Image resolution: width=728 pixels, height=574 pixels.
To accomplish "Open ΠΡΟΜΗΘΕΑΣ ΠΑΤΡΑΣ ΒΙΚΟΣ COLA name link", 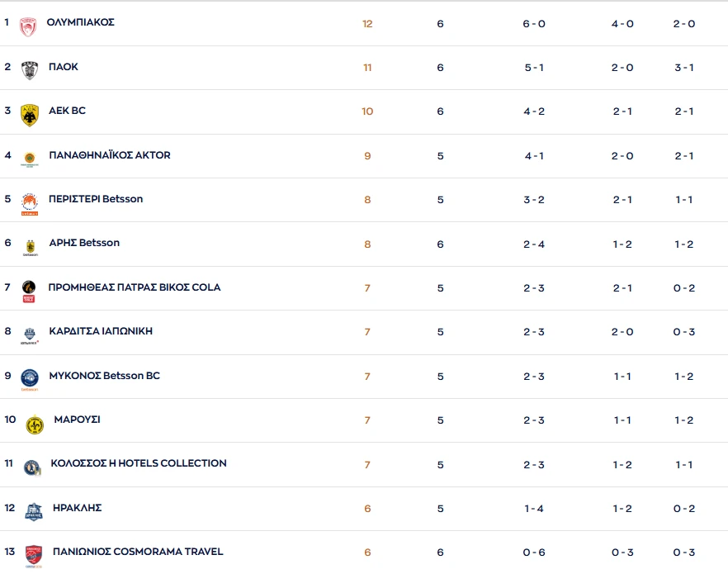I will pyautogui.click(x=135, y=287).
